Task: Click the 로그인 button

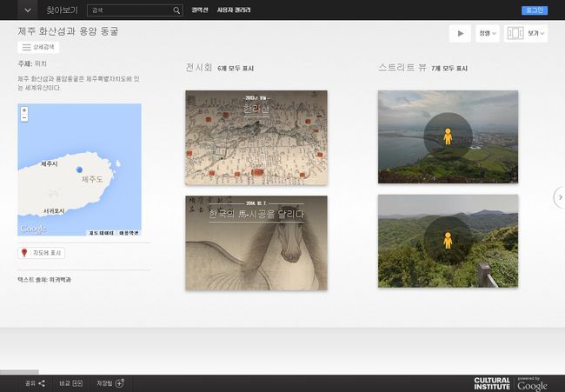Action: click(x=535, y=10)
